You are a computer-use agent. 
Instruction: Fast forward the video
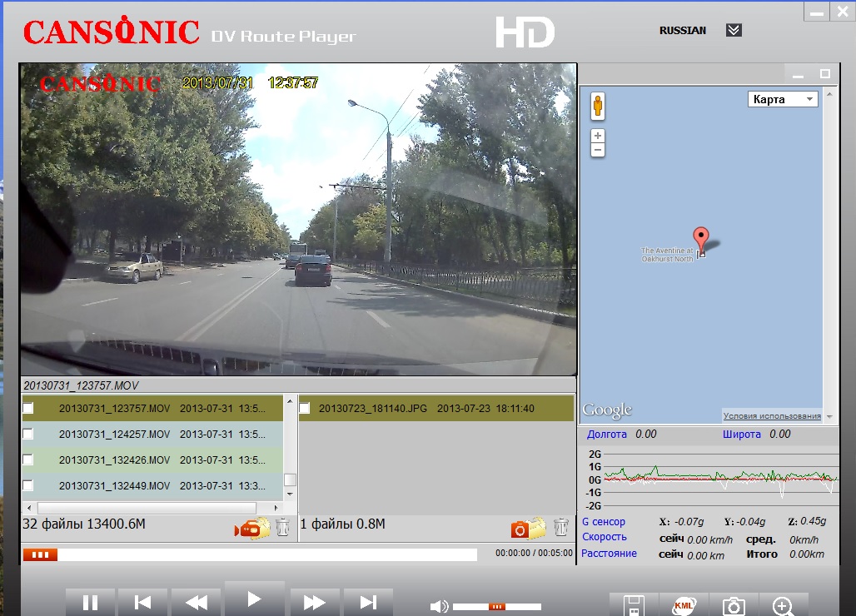(x=314, y=602)
